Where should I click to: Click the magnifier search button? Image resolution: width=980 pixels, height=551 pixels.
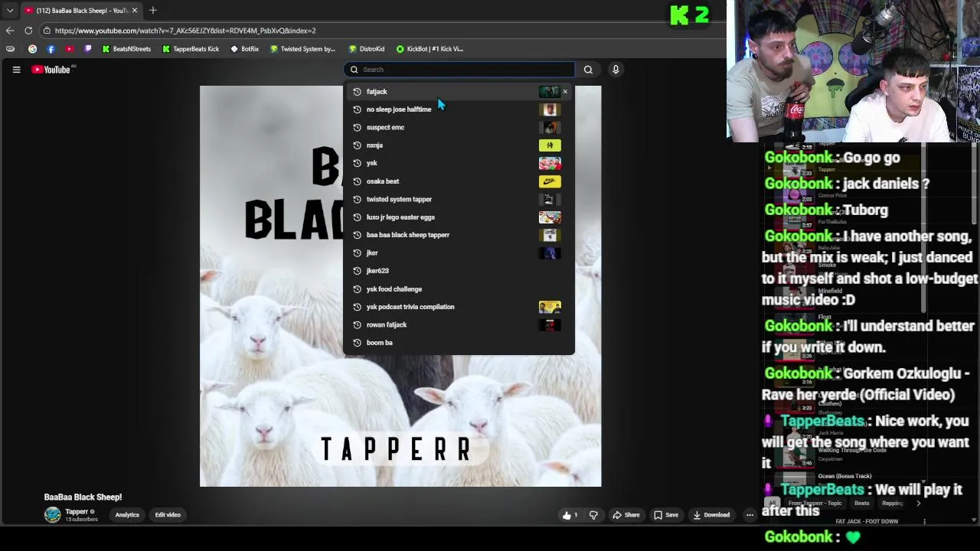click(x=588, y=70)
